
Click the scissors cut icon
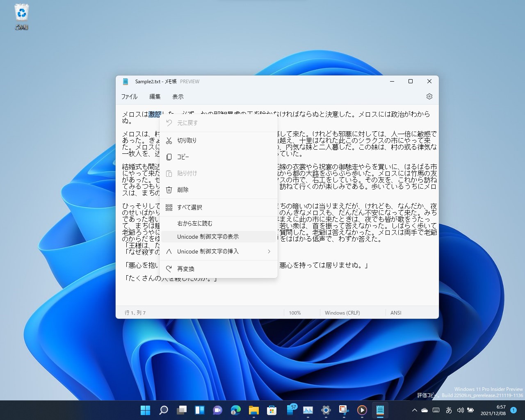click(169, 140)
